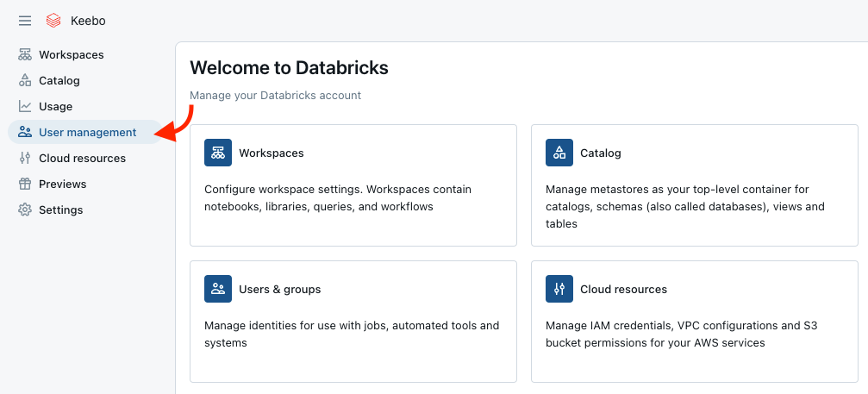Viewport: 868px width, 394px height.
Task: Click the blue Catalog card icon
Action: coord(559,153)
